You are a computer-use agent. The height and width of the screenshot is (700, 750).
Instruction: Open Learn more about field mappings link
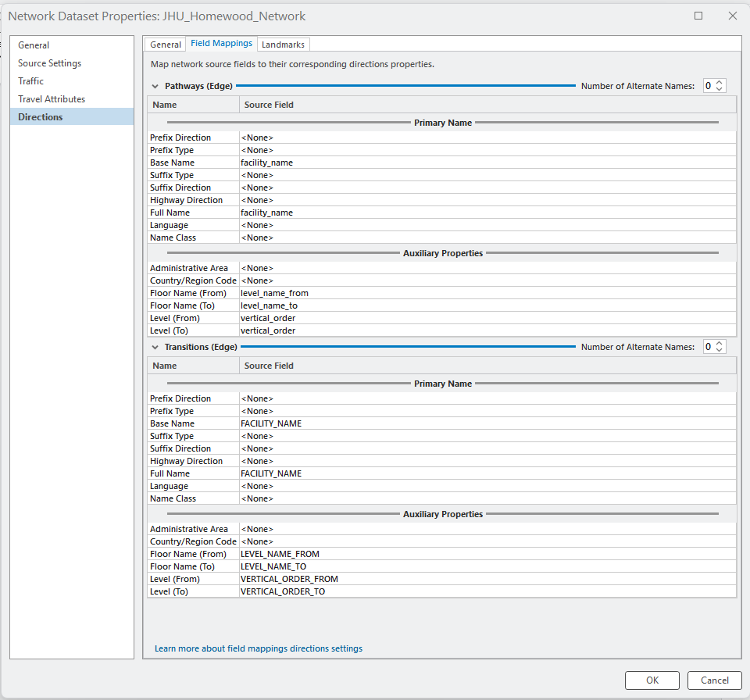[259, 648]
